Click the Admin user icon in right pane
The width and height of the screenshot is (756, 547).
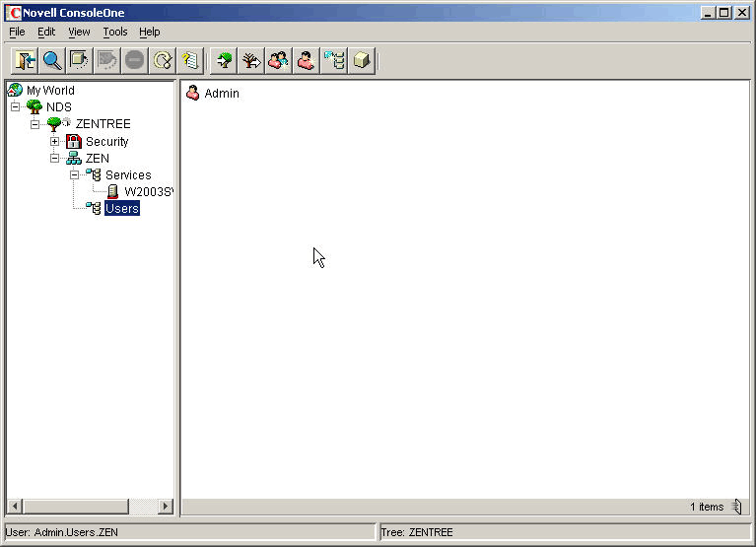(193, 93)
